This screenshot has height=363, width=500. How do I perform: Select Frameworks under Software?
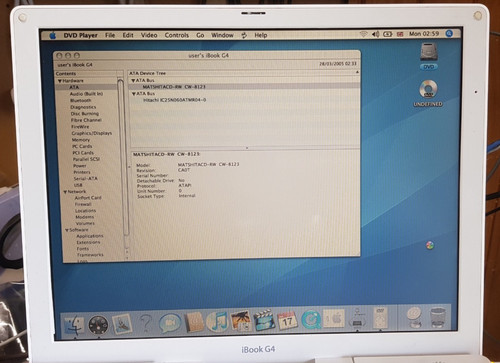90,255
